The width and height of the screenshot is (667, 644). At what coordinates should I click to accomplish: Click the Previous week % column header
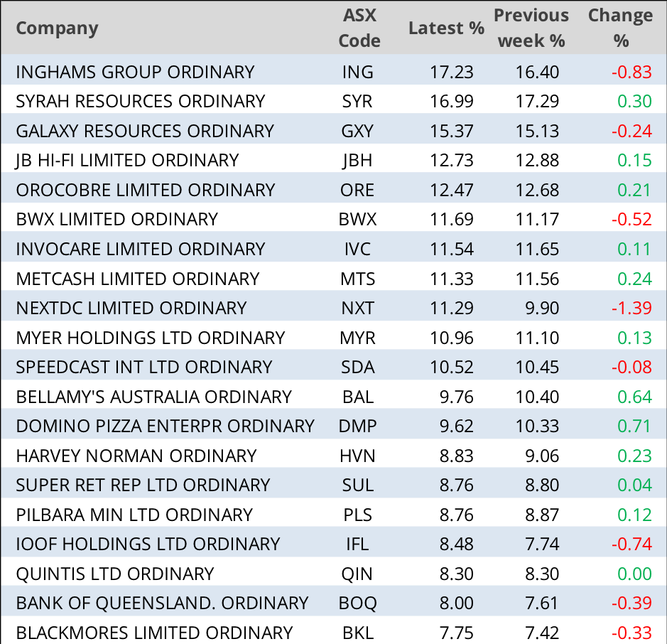coord(531,28)
